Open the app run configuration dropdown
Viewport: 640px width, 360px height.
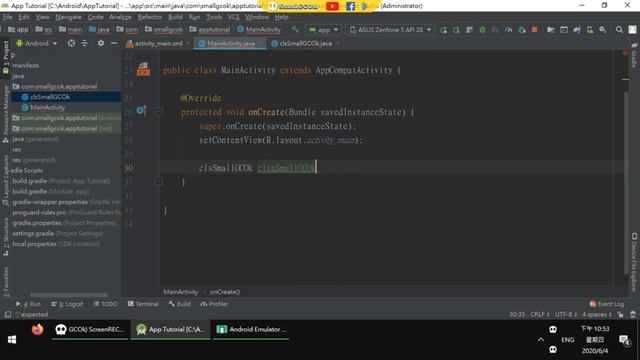click(x=324, y=30)
